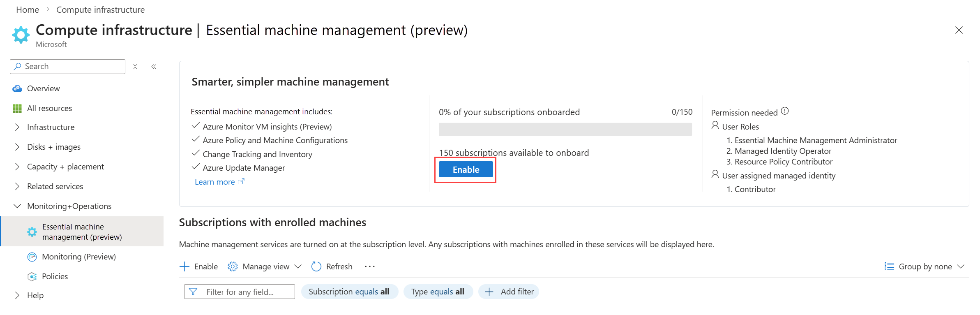
Task: Clear the sidebar search with X icon
Action: pyautogui.click(x=135, y=67)
